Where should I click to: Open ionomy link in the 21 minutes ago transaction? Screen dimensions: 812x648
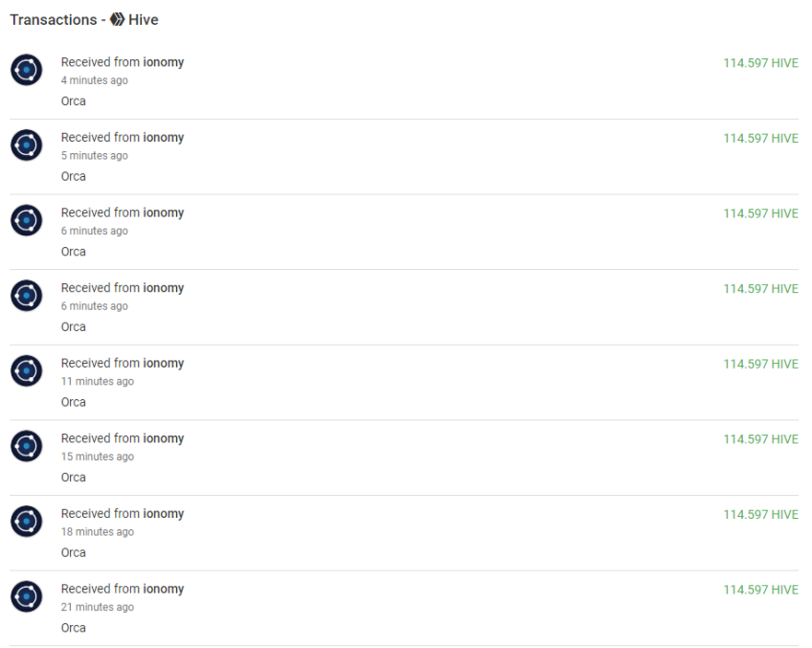(164, 589)
